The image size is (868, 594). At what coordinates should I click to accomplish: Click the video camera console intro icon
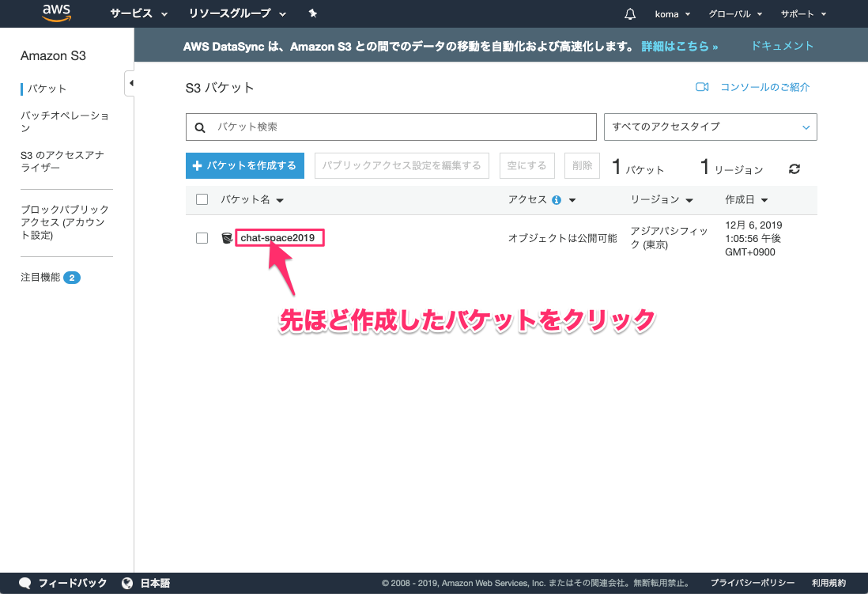pos(701,87)
